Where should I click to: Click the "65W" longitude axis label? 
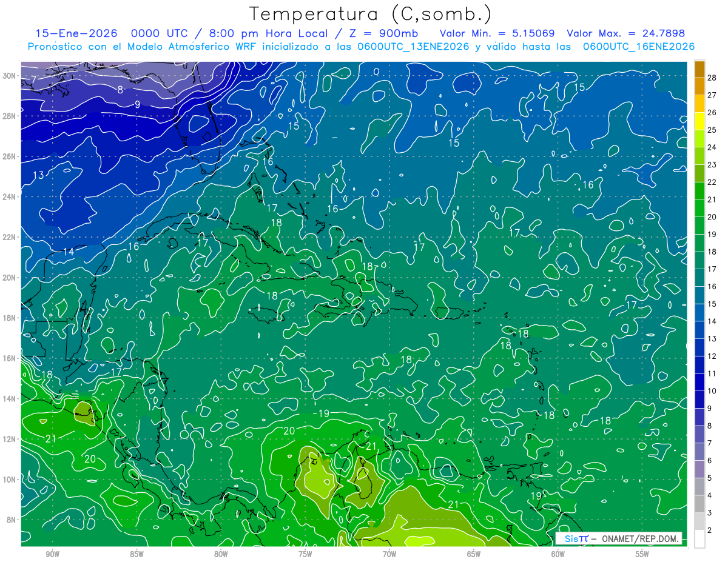474,554
